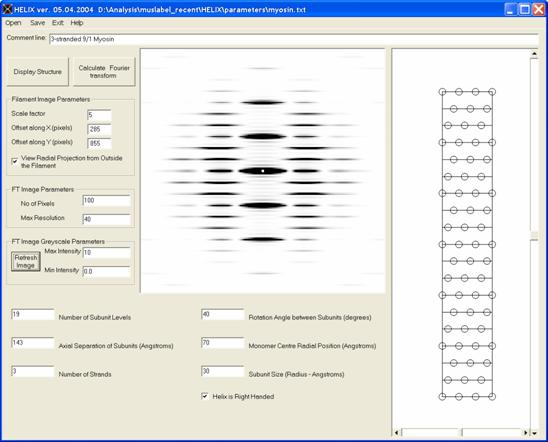
Task: Toggle View Radial Projection from Outside checkbox
Action: click(15, 161)
